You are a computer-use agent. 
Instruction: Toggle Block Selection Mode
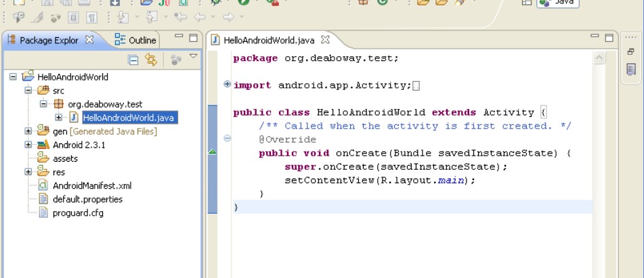[x=73, y=17]
